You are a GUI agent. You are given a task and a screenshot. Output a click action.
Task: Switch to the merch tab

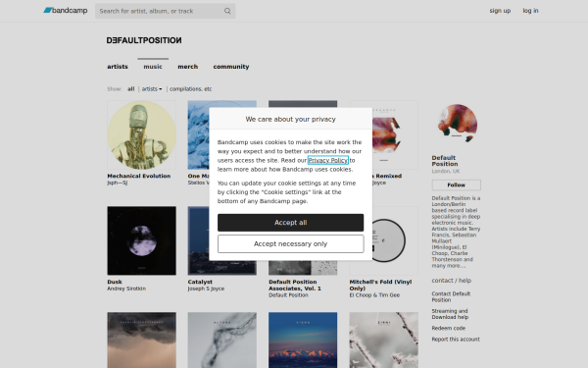[x=187, y=67]
